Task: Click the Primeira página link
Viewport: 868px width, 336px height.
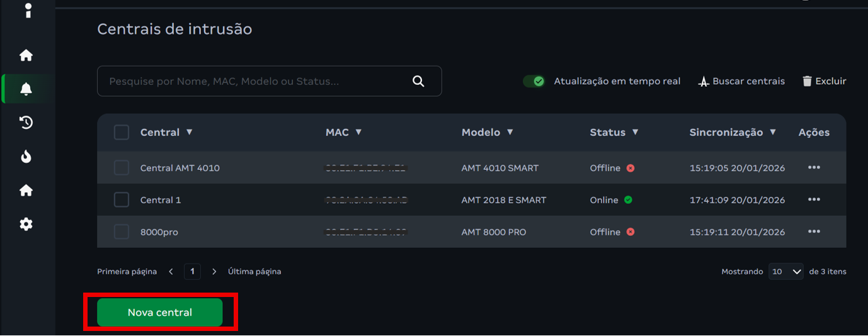Action: tap(127, 272)
